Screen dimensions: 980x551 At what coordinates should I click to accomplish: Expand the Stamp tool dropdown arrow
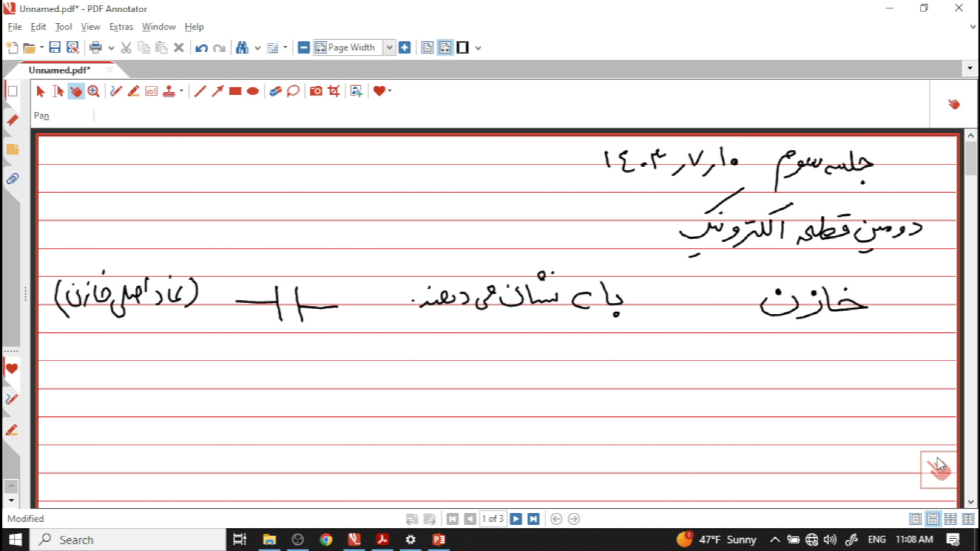pyautogui.click(x=181, y=91)
